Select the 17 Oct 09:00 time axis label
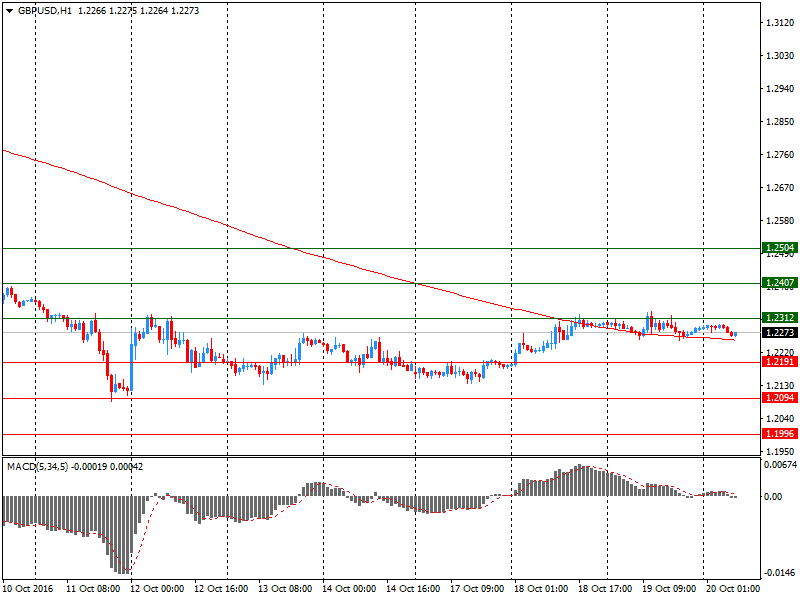 (x=477, y=589)
